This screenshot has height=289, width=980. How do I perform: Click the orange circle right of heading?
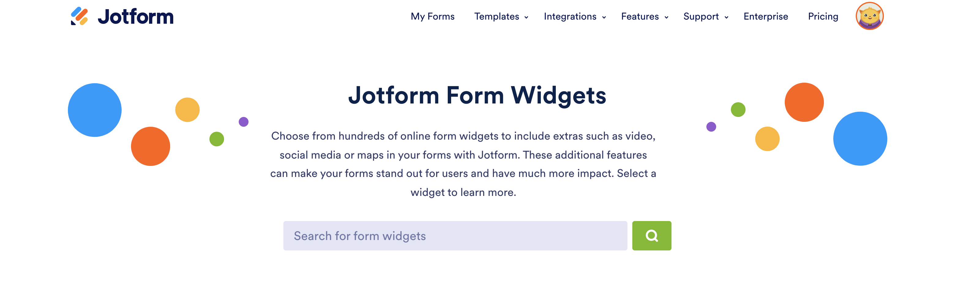pyautogui.click(x=804, y=103)
